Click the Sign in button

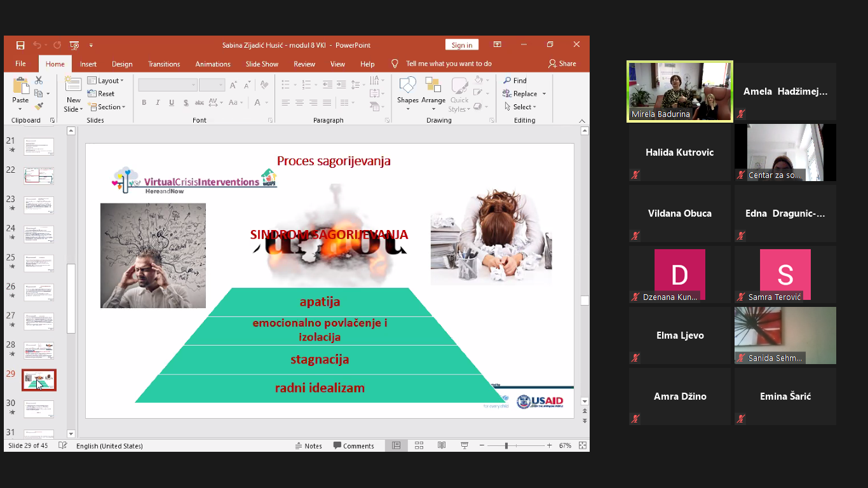pyautogui.click(x=462, y=45)
